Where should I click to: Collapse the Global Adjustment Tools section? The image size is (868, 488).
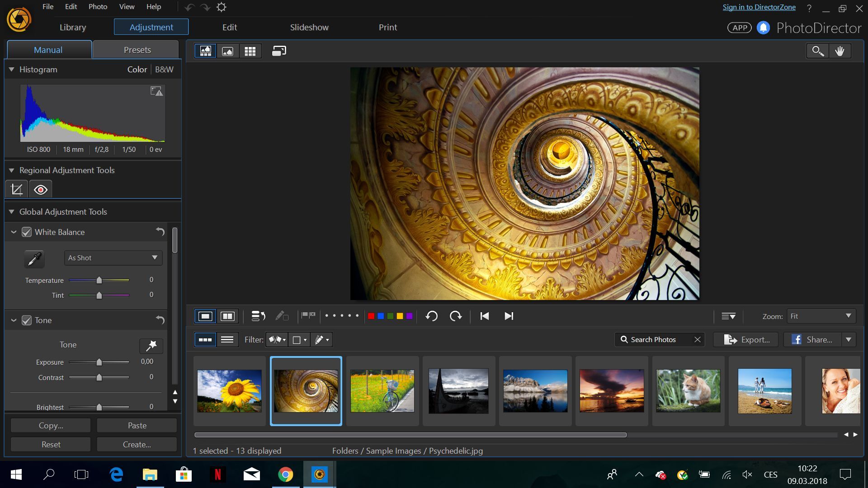pyautogui.click(x=10, y=211)
